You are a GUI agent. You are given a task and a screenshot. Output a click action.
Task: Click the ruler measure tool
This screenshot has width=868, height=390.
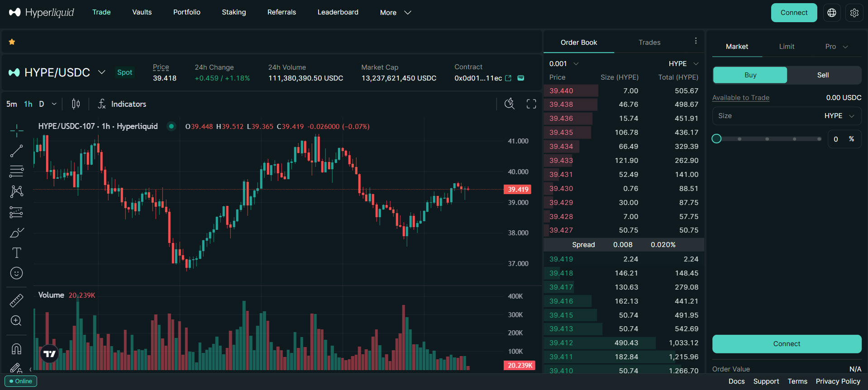click(16, 300)
